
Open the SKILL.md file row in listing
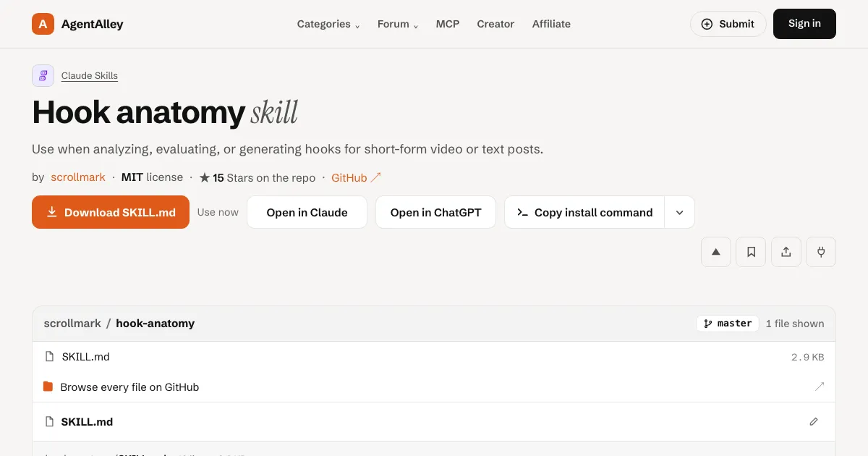pos(434,357)
